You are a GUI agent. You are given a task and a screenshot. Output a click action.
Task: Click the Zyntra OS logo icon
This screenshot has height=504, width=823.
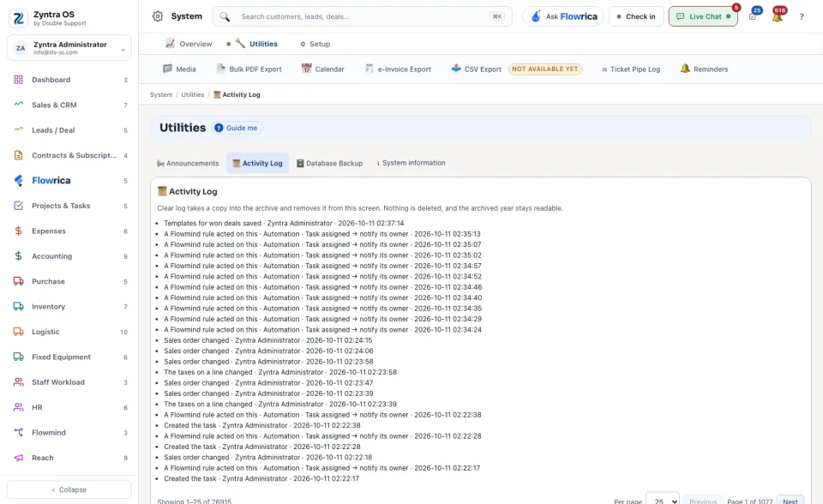[x=18, y=18]
